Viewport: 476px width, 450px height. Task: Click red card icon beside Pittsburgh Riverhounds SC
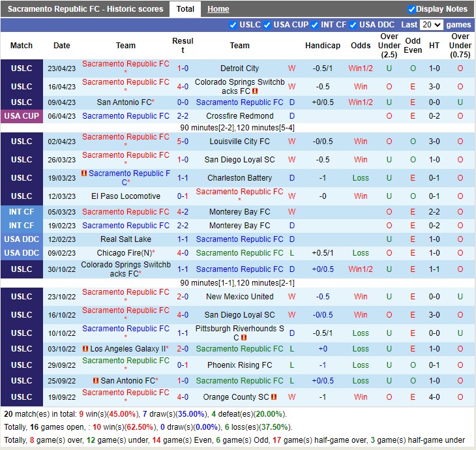pos(243,338)
